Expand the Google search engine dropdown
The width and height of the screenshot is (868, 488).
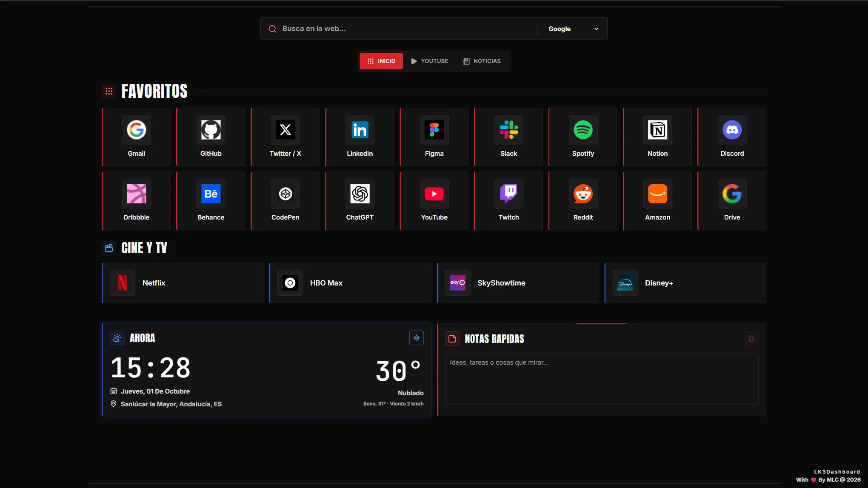tap(572, 29)
